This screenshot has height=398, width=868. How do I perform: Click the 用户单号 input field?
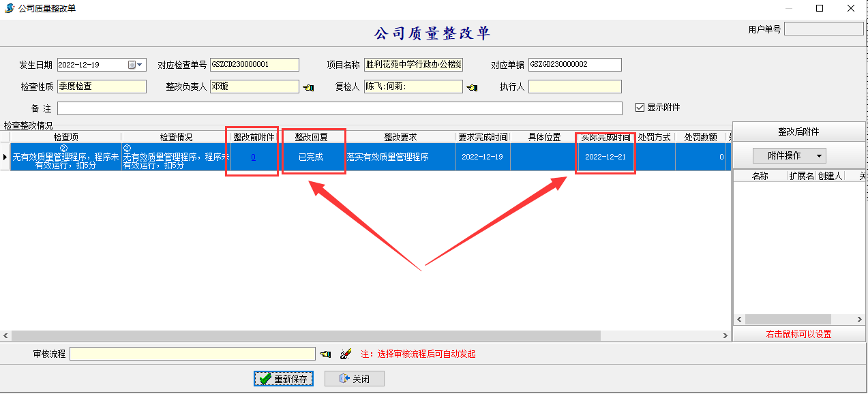click(823, 29)
